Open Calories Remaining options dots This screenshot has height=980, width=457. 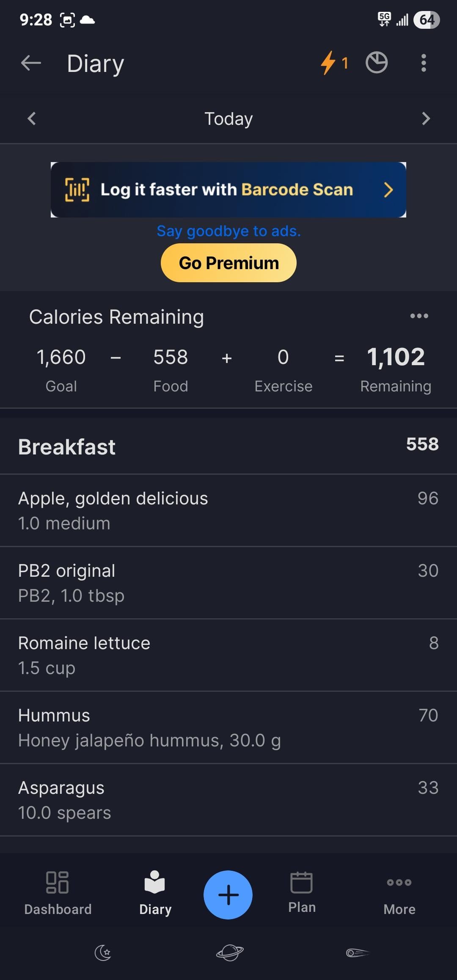tap(419, 316)
